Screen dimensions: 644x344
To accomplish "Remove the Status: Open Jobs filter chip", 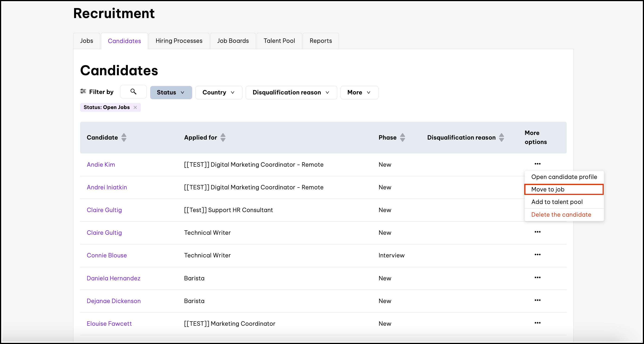I will [135, 107].
